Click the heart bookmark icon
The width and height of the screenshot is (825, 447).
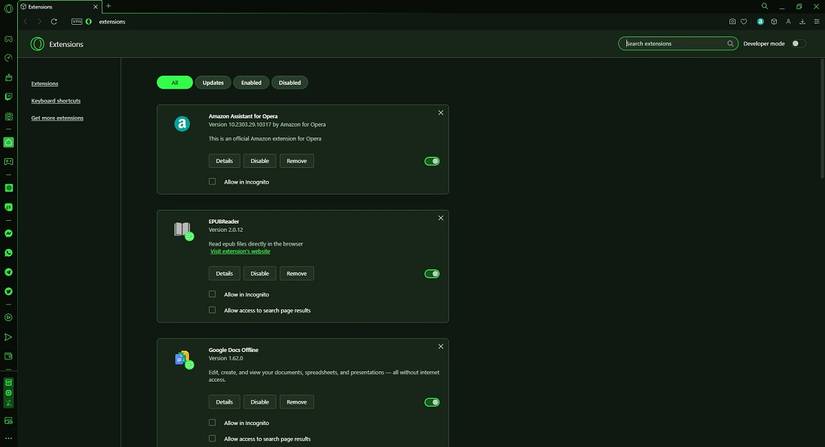pos(744,22)
